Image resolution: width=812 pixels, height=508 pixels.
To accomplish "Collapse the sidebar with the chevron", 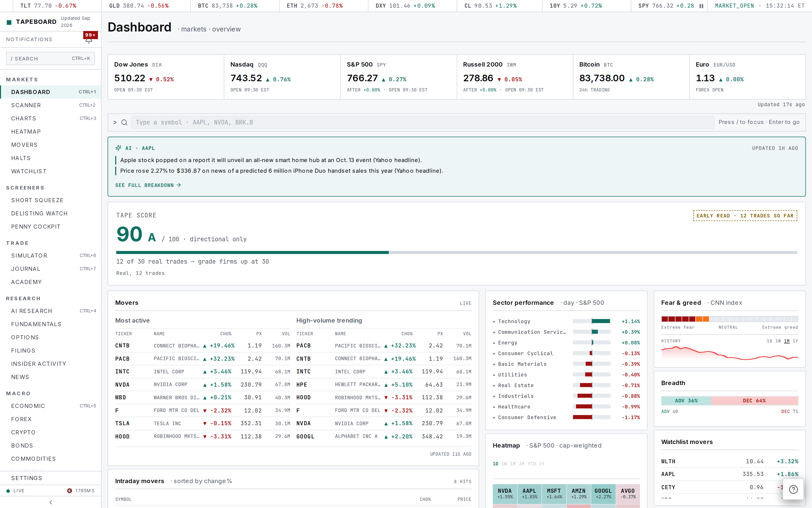I will (51, 502).
